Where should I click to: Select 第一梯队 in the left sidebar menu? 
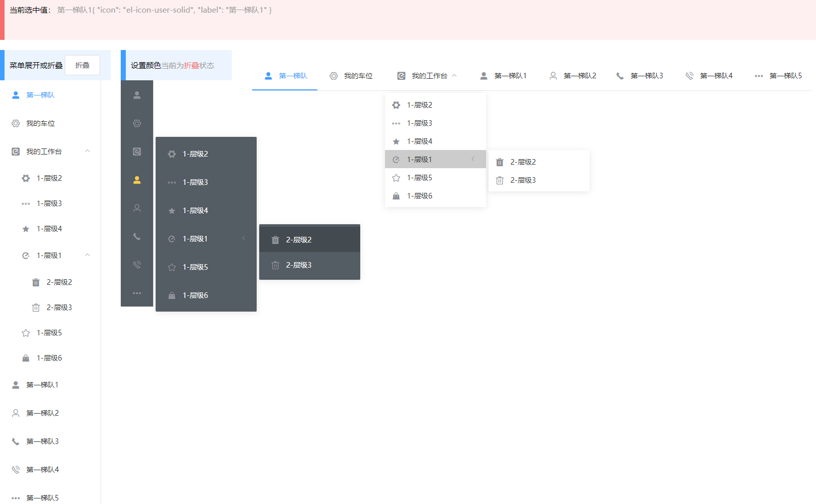click(50, 95)
